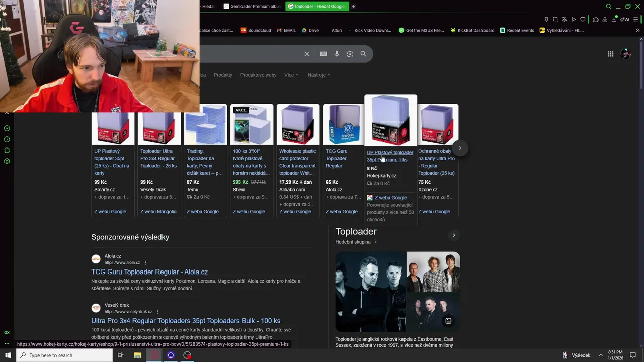
Task: Open the three-dots sidebar setup menu
Action: pos(7,344)
